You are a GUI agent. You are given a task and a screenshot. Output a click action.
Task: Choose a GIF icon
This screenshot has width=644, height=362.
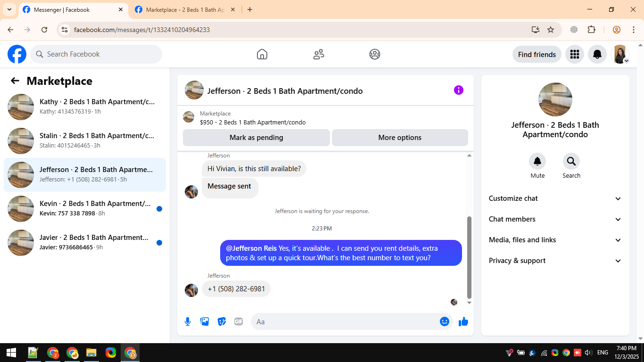(239, 321)
